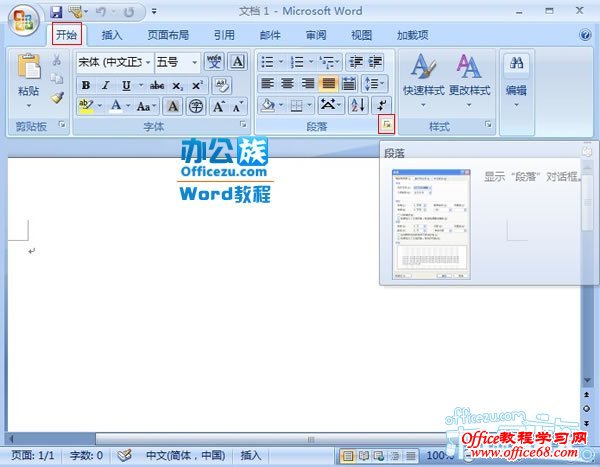Open Asian layout 中文版式 button
Viewport: 600px width, 467px height.
click(x=330, y=105)
